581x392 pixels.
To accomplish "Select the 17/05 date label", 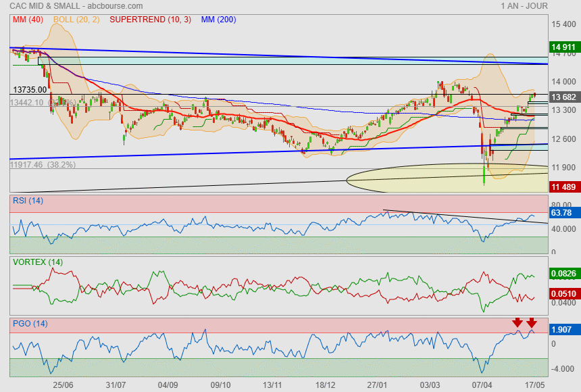I will 534,385.
